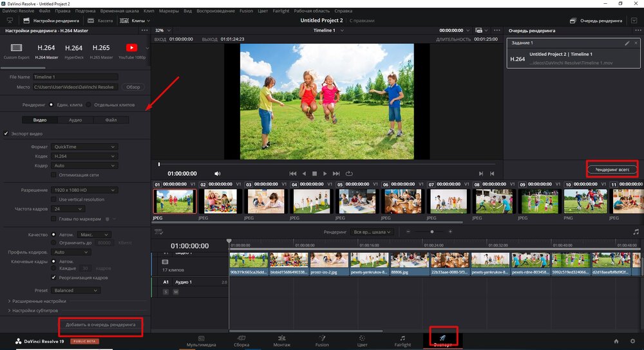Jump to first frame in viewer
The height and width of the screenshot is (350, 644).
tap(293, 174)
